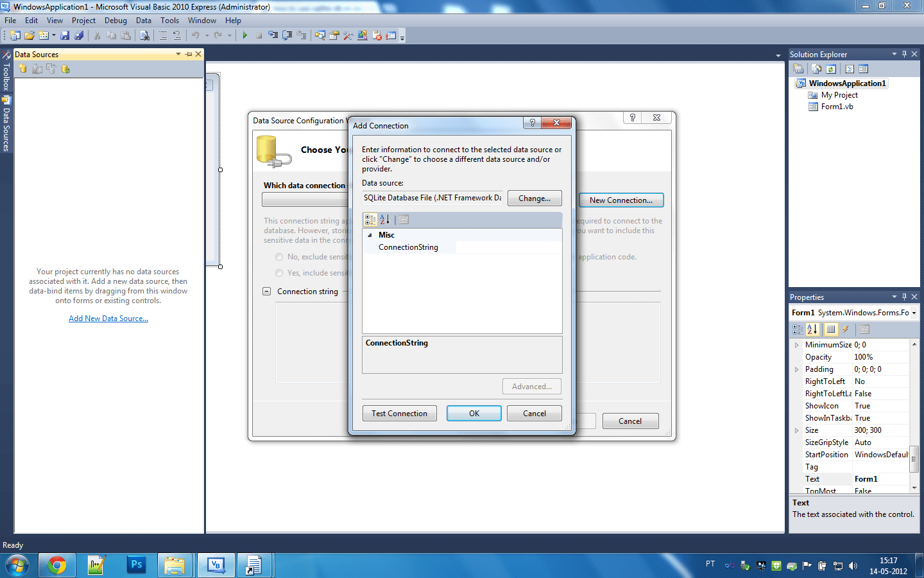
Task: Pin the Properties panel with the pushpin icon
Action: pyautogui.click(x=905, y=297)
